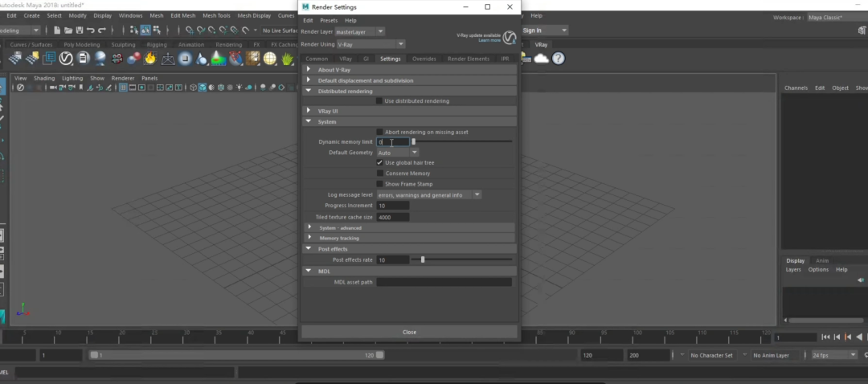
Task: Open the Sign In dropdown
Action: (545, 31)
